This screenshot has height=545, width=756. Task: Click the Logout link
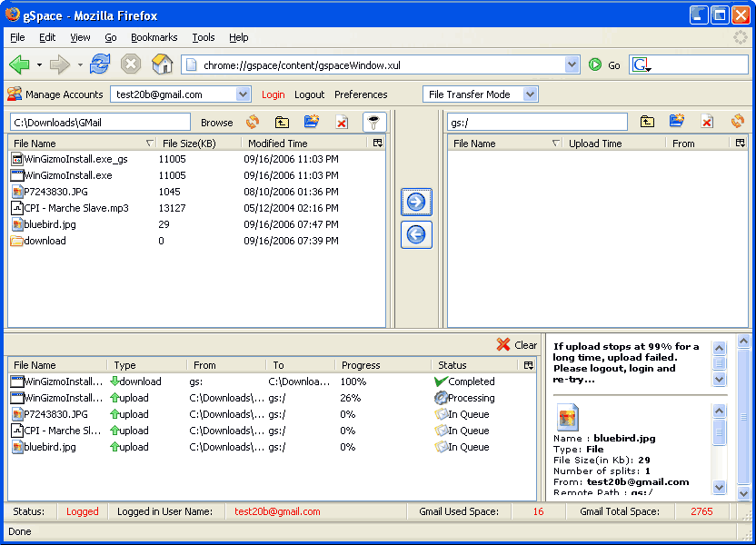[310, 94]
